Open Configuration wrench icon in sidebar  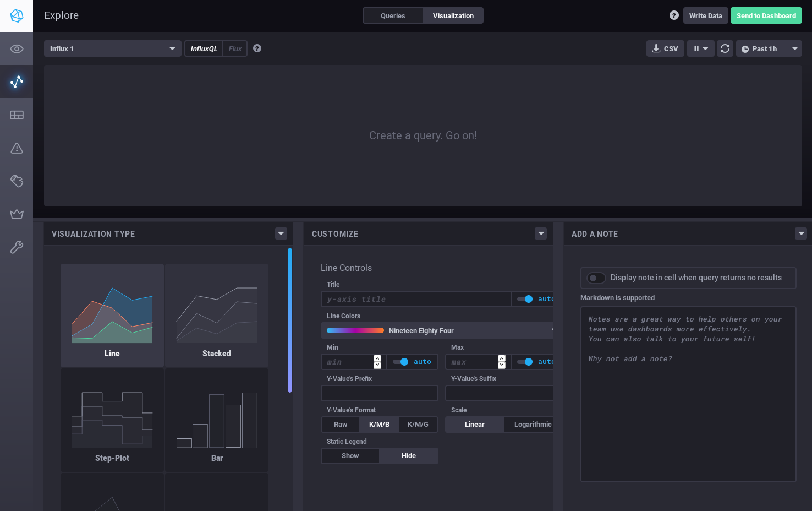pyautogui.click(x=17, y=247)
